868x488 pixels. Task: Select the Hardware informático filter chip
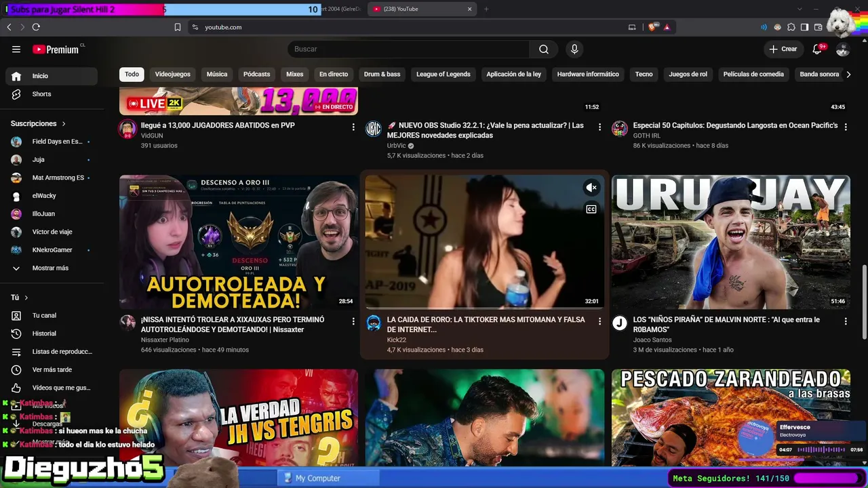coord(588,75)
